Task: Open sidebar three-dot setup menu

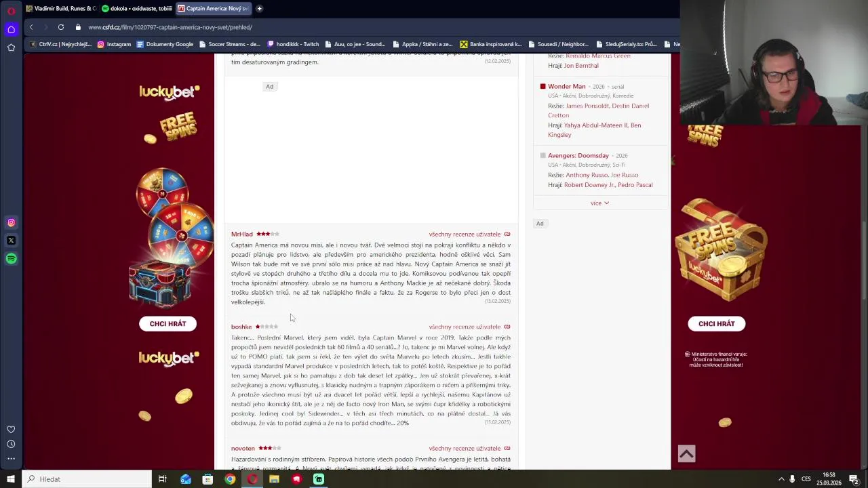Action: click(x=11, y=459)
